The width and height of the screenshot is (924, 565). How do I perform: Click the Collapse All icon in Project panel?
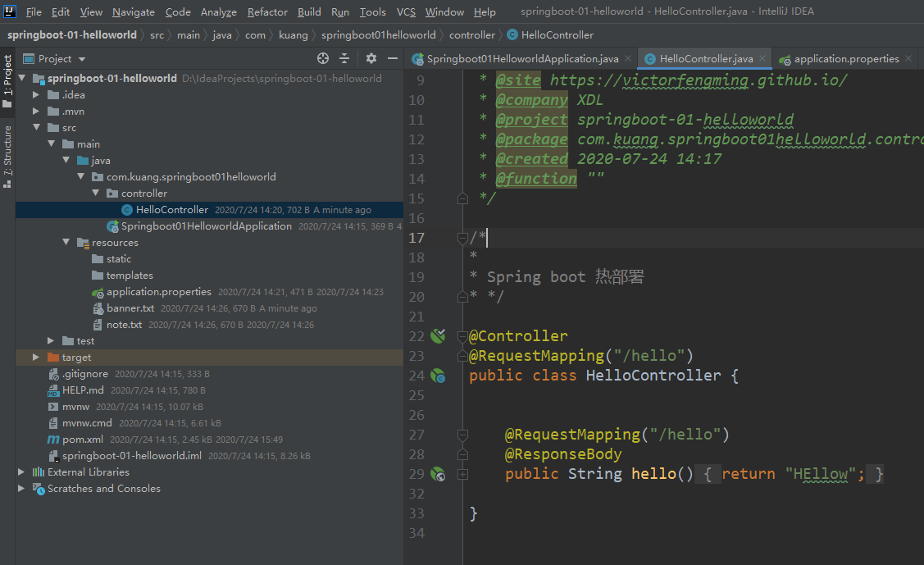click(x=344, y=58)
